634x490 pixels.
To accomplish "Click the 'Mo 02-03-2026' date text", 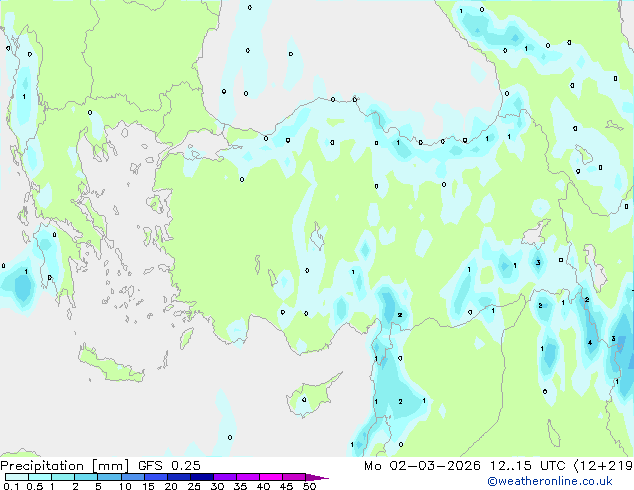I will (x=423, y=466).
